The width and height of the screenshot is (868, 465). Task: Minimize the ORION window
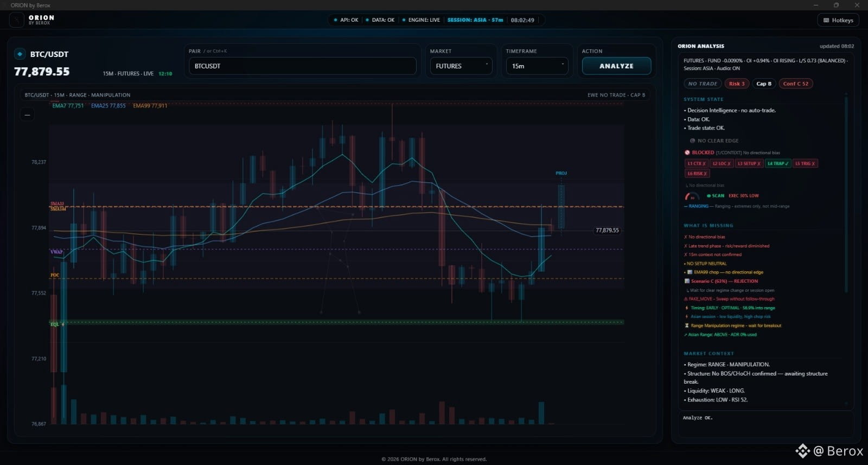(816, 5)
